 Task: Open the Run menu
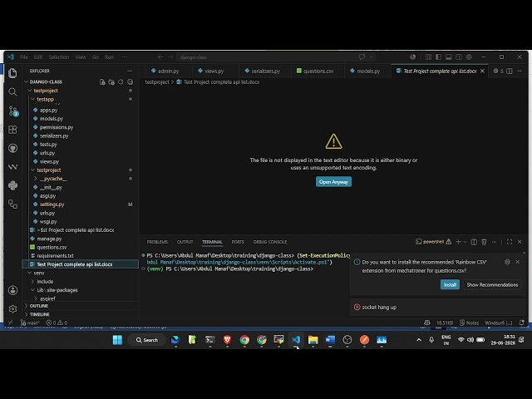109,57
